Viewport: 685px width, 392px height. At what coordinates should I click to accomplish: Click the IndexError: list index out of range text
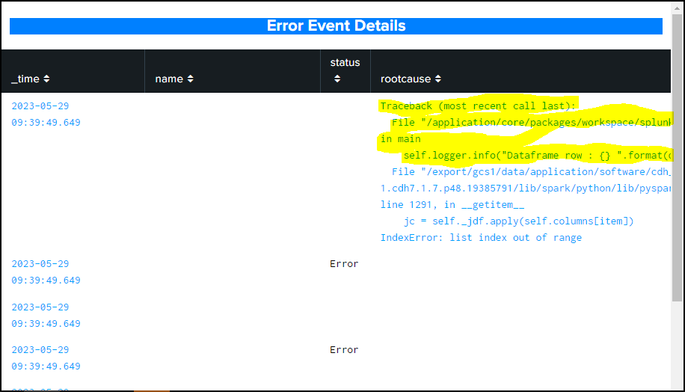(x=481, y=237)
